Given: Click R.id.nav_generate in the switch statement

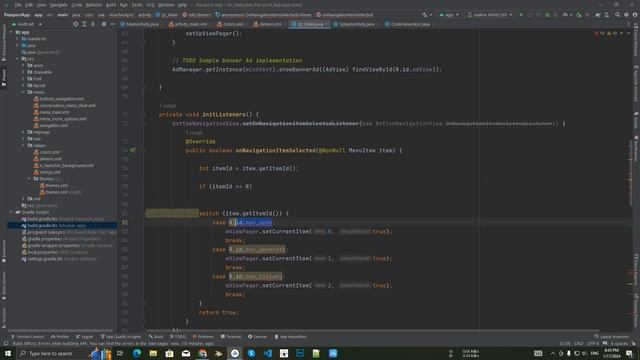Looking at the screenshot, I should tap(257, 249).
